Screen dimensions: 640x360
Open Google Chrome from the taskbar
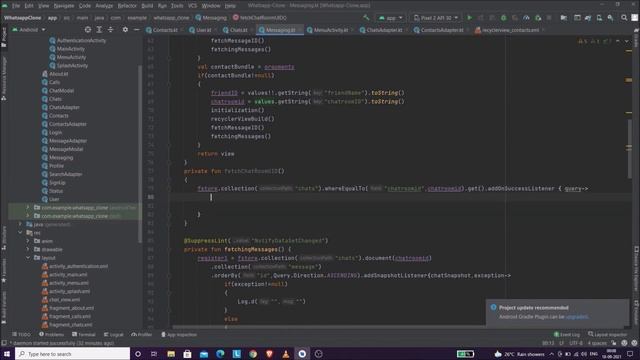tap(253, 354)
